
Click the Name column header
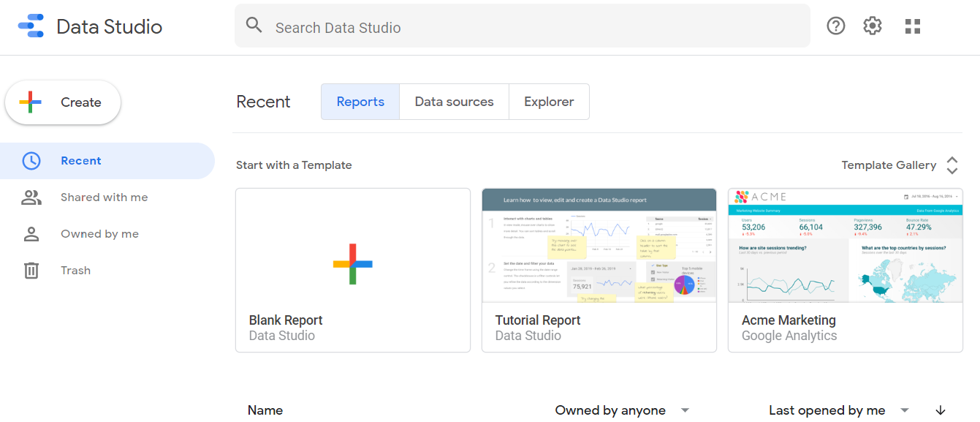click(x=265, y=410)
